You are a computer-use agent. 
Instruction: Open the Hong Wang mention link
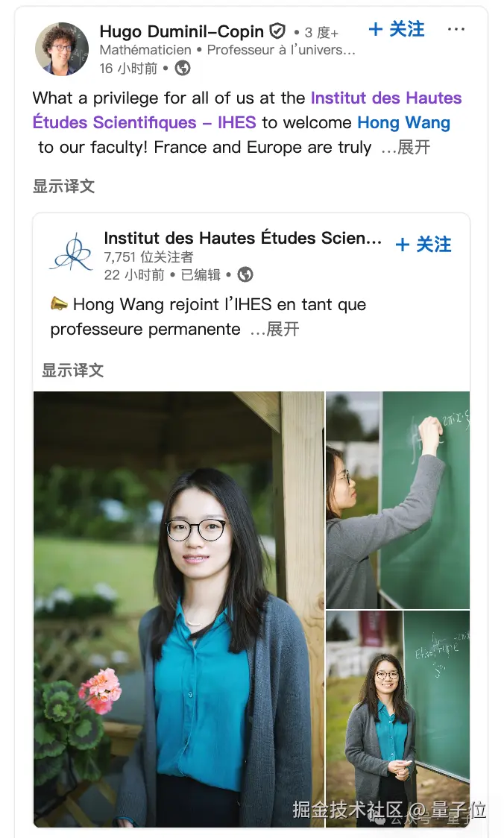coord(403,122)
